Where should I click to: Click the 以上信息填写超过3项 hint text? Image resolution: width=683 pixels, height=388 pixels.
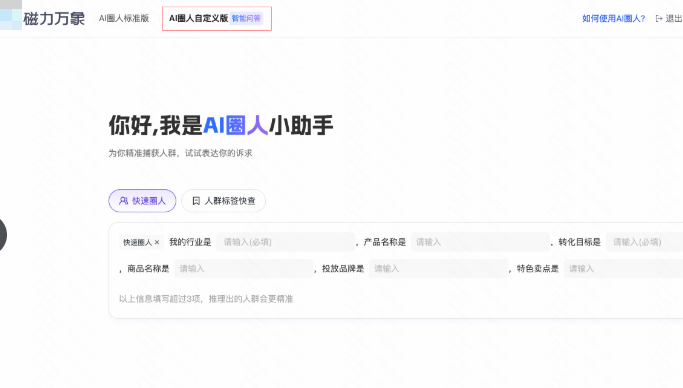[x=206, y=299]
